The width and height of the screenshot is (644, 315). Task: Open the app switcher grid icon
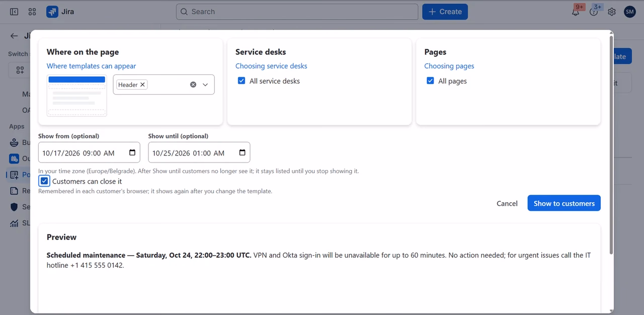(x=32, y=12)
